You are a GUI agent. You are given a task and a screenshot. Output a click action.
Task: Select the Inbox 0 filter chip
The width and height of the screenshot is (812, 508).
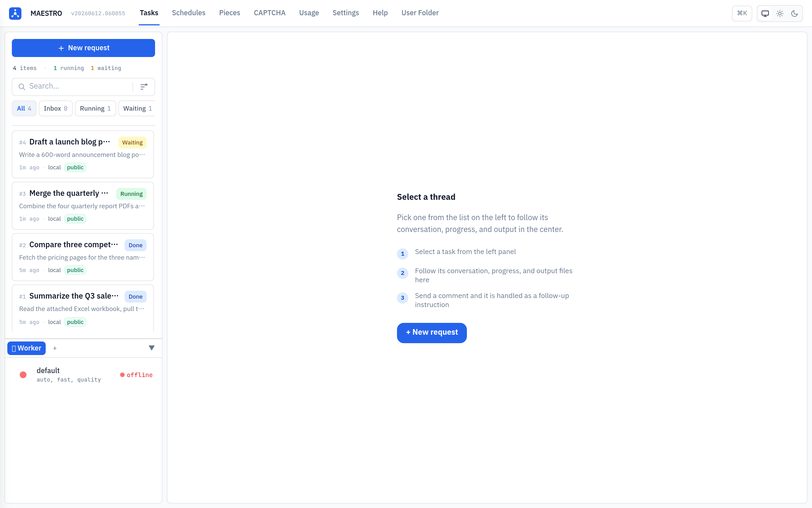coord(56,109)
